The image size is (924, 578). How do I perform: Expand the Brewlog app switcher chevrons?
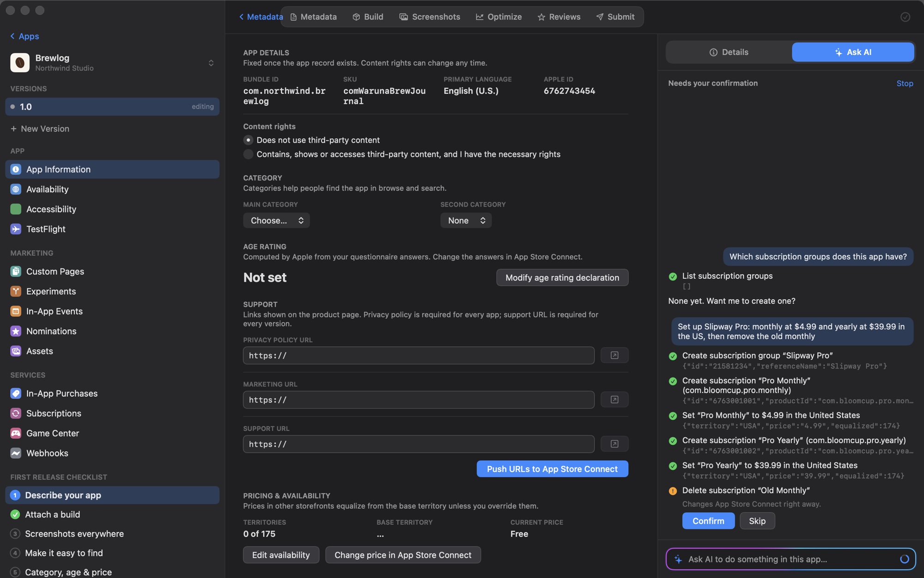211,63
